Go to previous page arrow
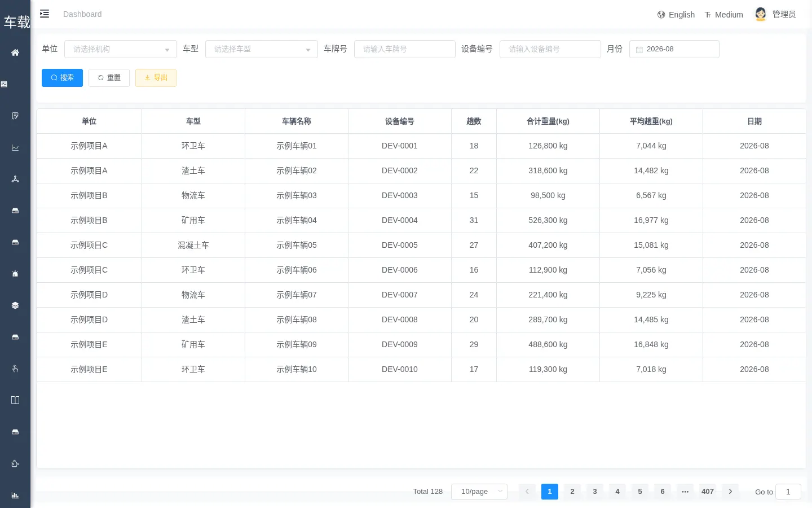This screenshot has height=508, width=812. click(x=527, y=492)
